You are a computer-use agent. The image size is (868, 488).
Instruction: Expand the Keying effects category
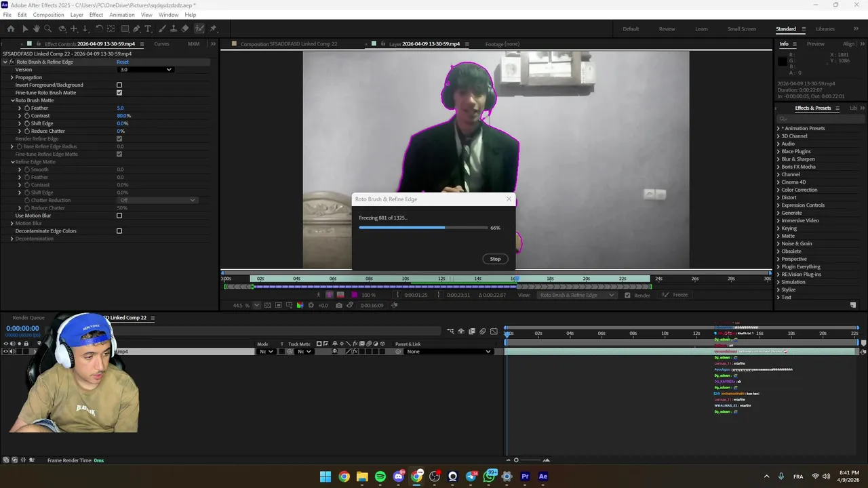[x=778, y=228]
